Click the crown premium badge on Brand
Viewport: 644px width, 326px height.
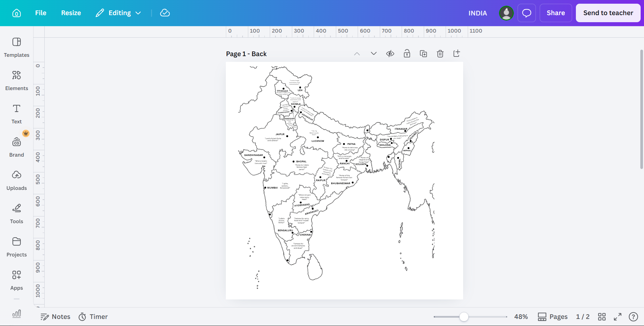pyautogui.click(x=26, y=133)
